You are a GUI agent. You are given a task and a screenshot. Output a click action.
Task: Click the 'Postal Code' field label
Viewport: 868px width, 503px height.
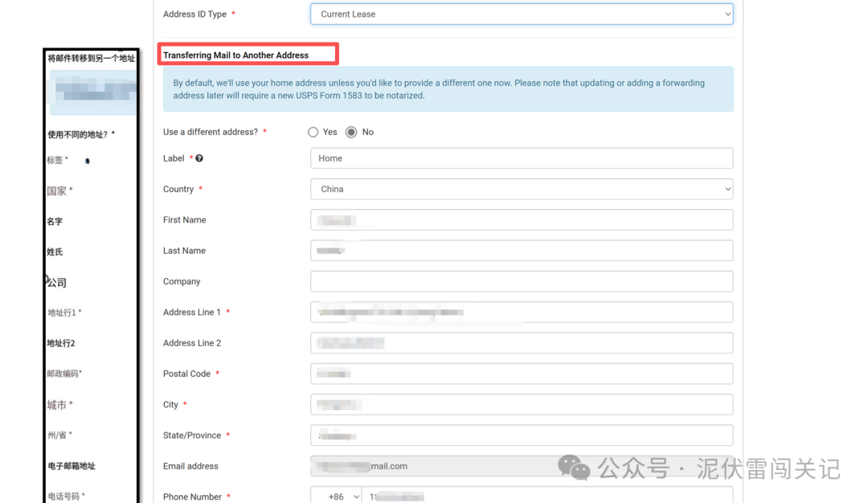click(x=186, y=374)
